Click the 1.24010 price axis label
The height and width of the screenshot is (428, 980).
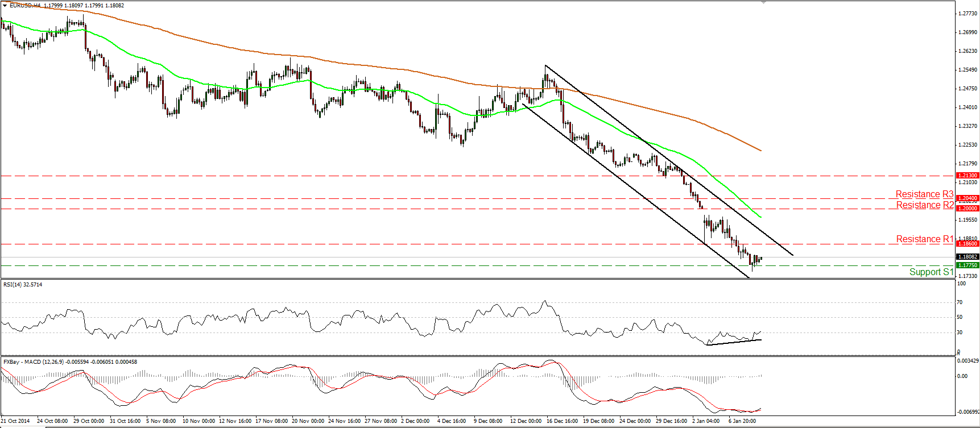click(967, 107)
